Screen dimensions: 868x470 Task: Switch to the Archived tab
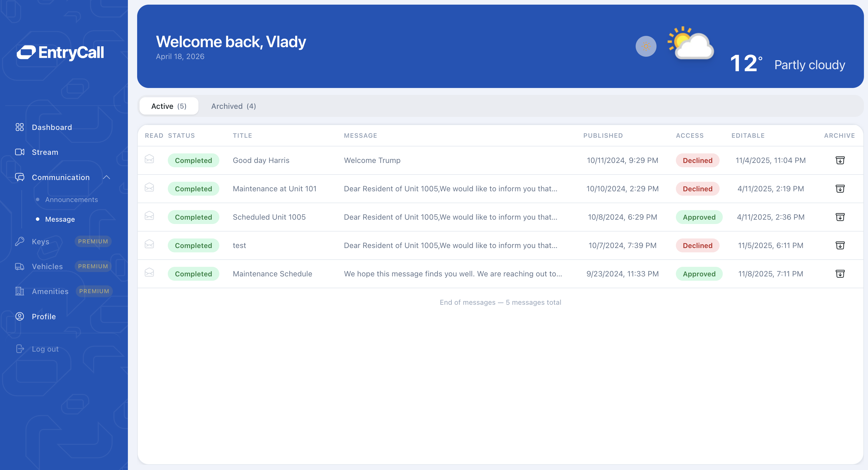coord(233,106)
